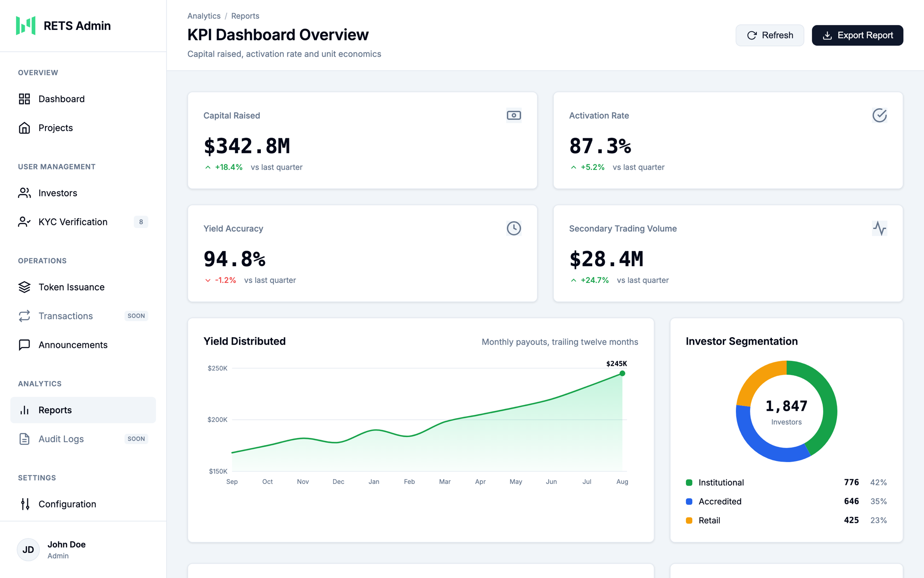The width and height of the screenshot is (924, 578).
Task: Click the Reports bar chart icon
Action: [24, 410]
